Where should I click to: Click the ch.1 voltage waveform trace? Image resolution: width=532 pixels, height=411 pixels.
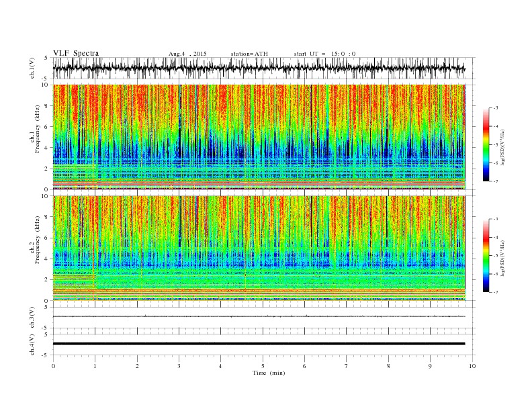tap(259, 68)
